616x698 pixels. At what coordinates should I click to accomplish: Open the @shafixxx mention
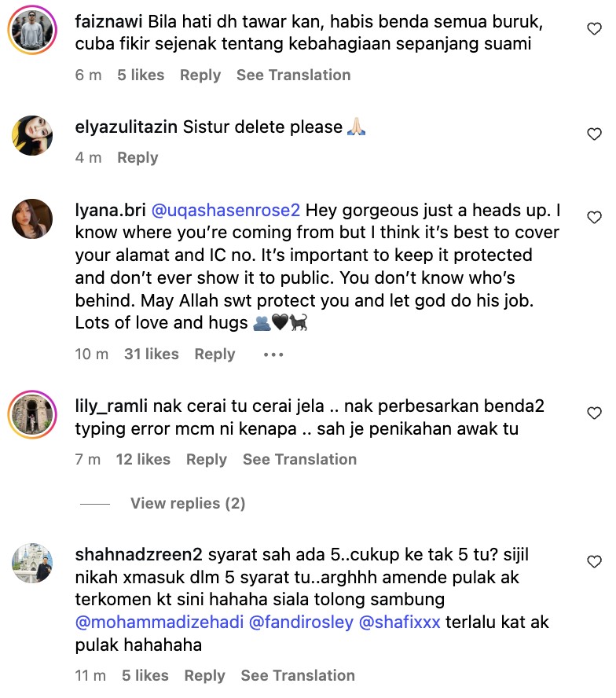[399, 623]
